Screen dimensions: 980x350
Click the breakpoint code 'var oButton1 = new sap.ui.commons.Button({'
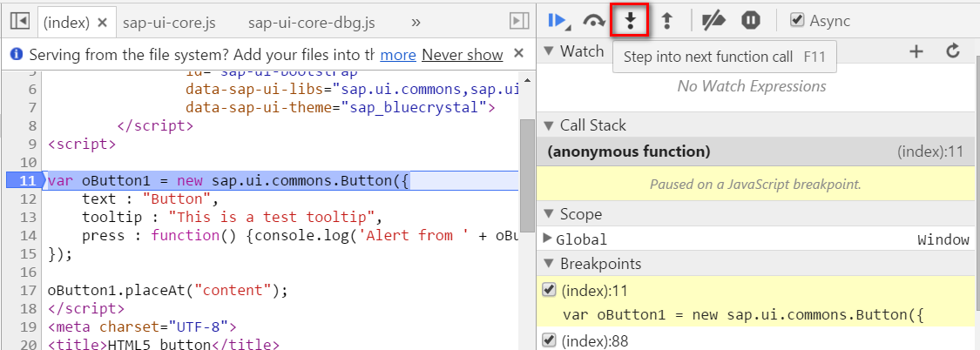click(742, 314)
